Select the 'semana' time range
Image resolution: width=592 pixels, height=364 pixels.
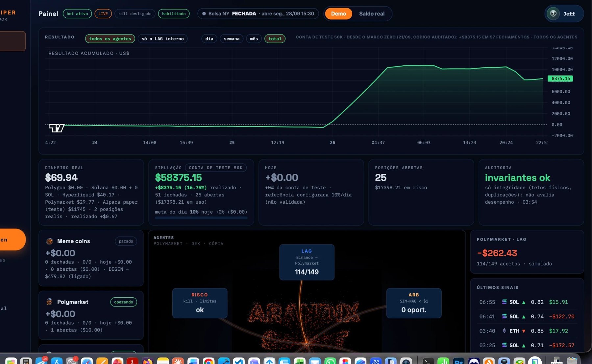coord(232,39)
